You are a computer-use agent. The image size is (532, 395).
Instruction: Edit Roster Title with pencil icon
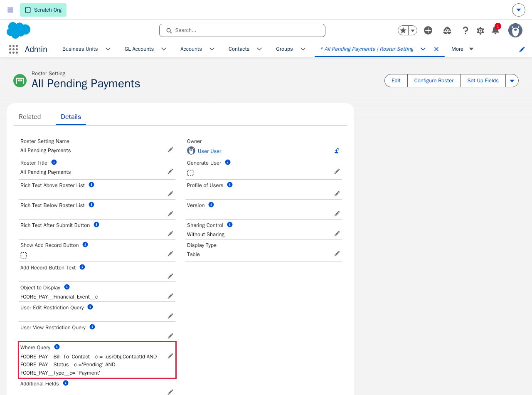tap(170, 171)
